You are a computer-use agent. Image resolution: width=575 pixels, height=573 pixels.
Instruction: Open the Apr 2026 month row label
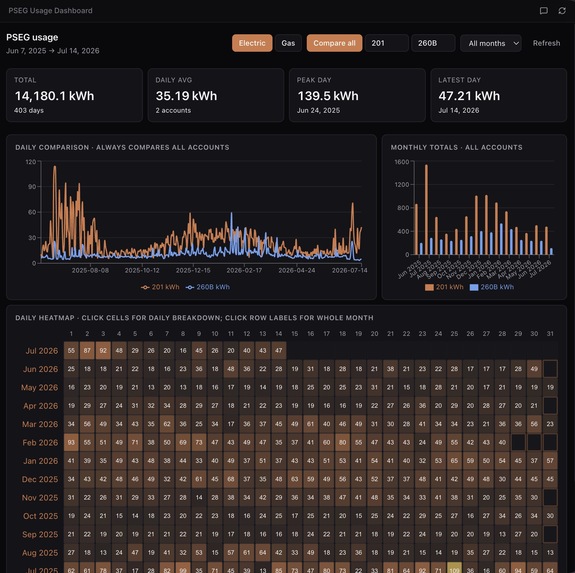pyautogui.click(x=40, y=406)
